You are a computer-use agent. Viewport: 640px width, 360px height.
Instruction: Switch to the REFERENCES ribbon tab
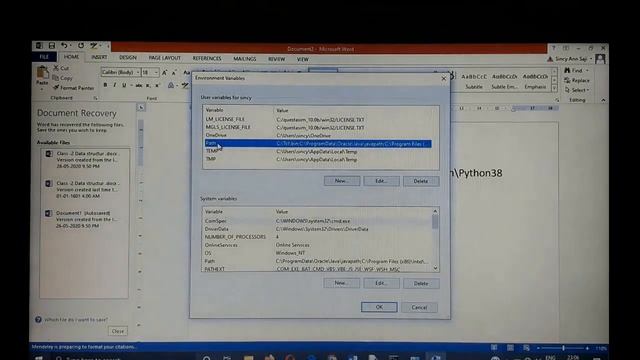click(x=207, y=58)
